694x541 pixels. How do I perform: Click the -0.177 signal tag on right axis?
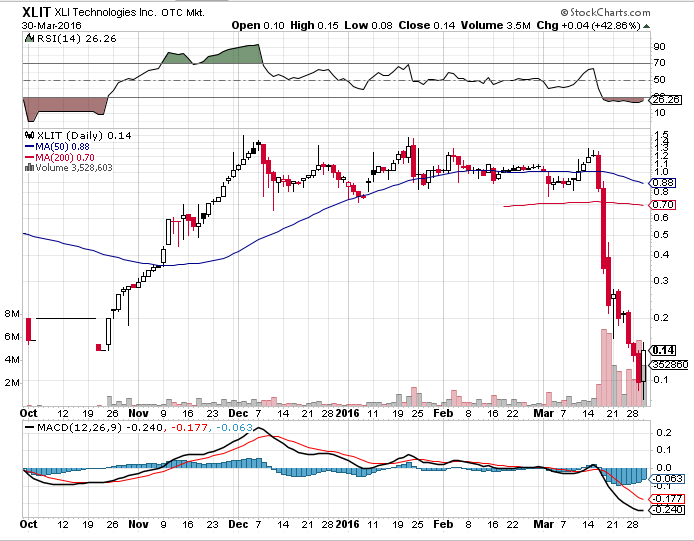[667, 499]
